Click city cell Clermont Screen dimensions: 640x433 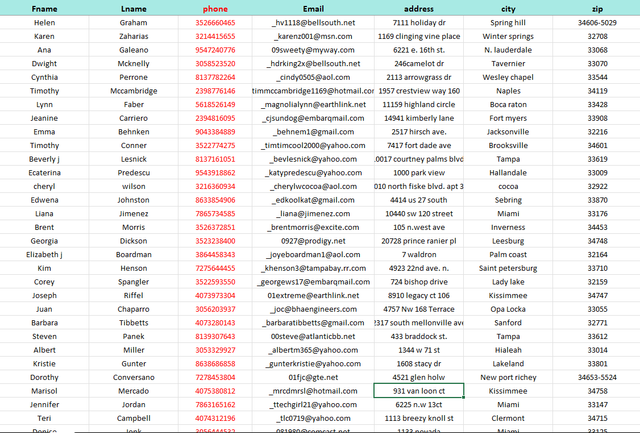click(508, 418)
